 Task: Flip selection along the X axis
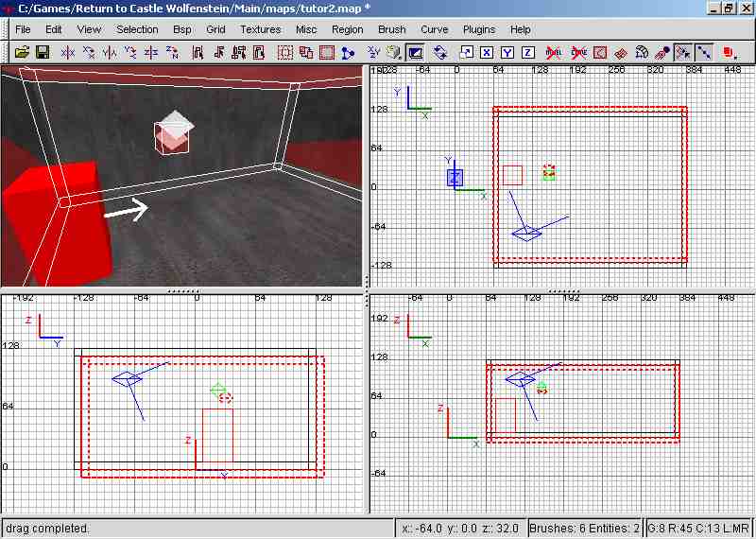click(x=68, y=52)
